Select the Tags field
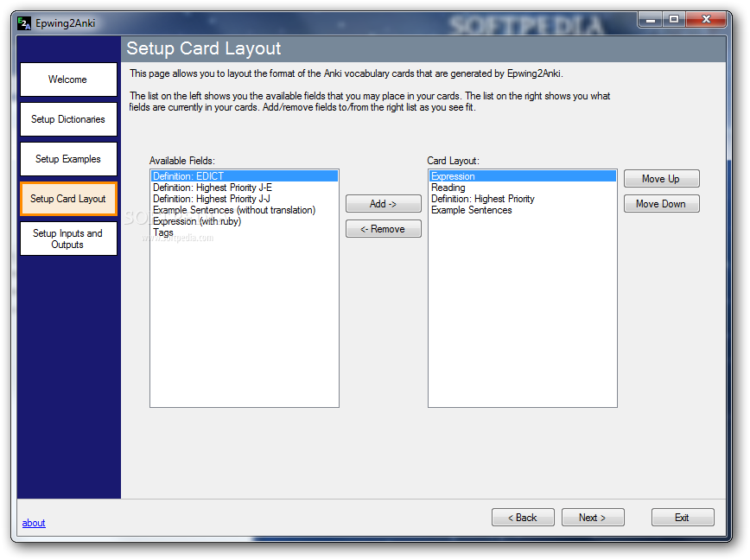This screenshot has height=560, width=750. 245,232
